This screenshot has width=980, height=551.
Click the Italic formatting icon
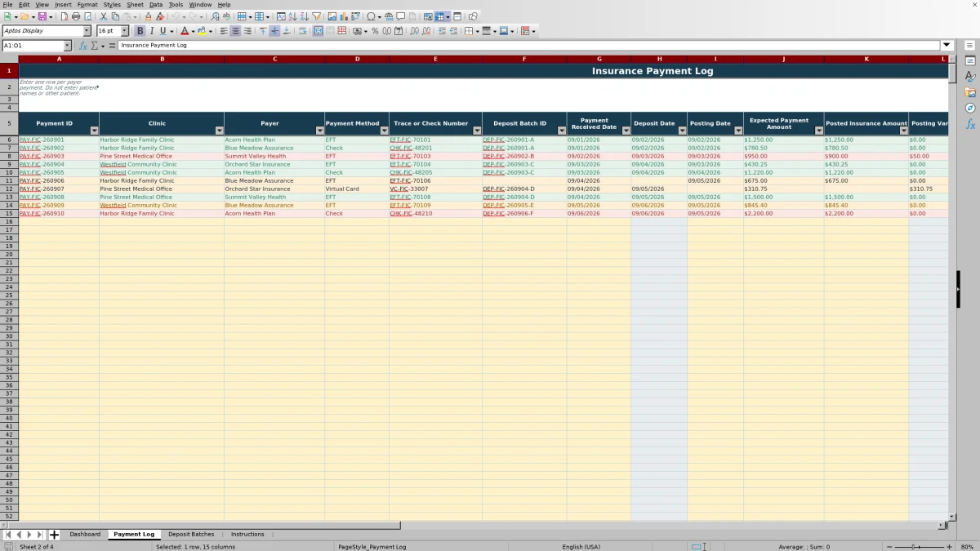coord(151,31)
